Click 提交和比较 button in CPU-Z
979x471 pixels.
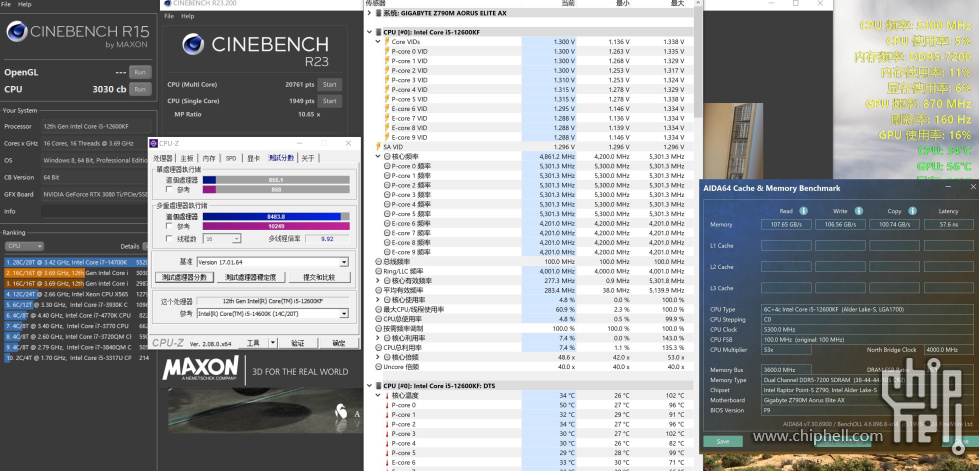[319, 277]
